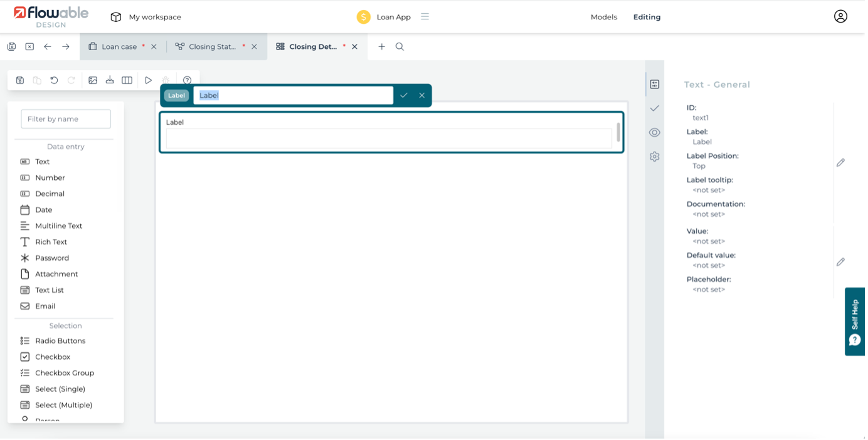Image resolution: width=868 pixels, height=440 pixels.
Task: Add a Select (Multiple) component
Action: 64,405
